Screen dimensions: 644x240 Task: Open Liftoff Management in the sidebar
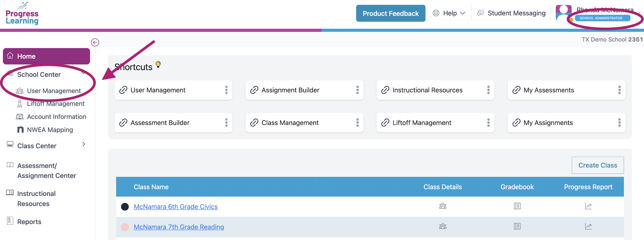[56, 104]
